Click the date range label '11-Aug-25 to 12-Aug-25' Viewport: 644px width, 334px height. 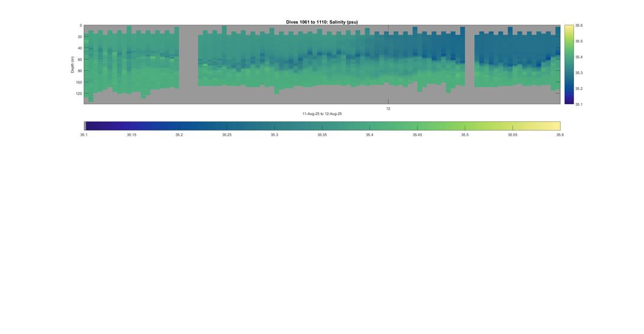(x=322, y=114)
